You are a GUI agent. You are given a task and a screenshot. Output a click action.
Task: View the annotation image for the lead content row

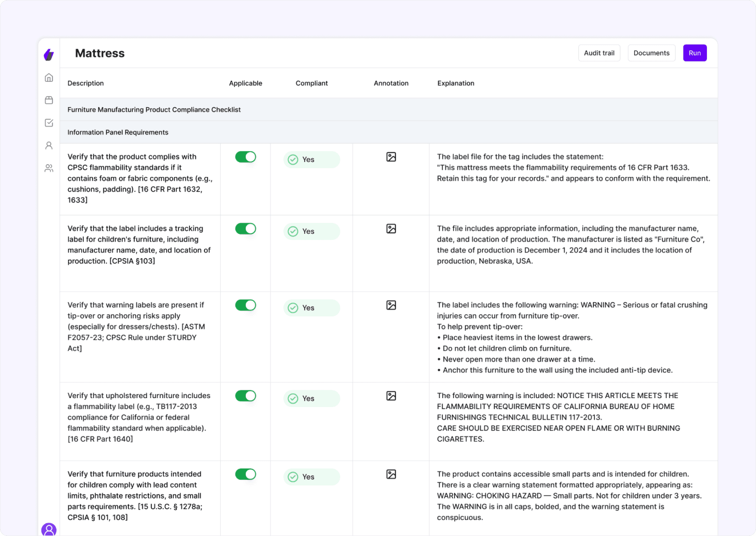tap(391, 474)
